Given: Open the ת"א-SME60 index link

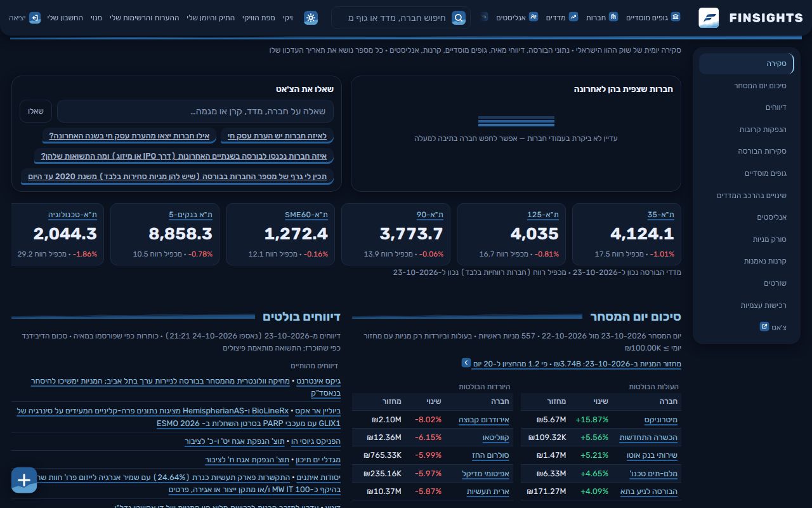Looking at the screenshot, I should click(x=306, y=215).
